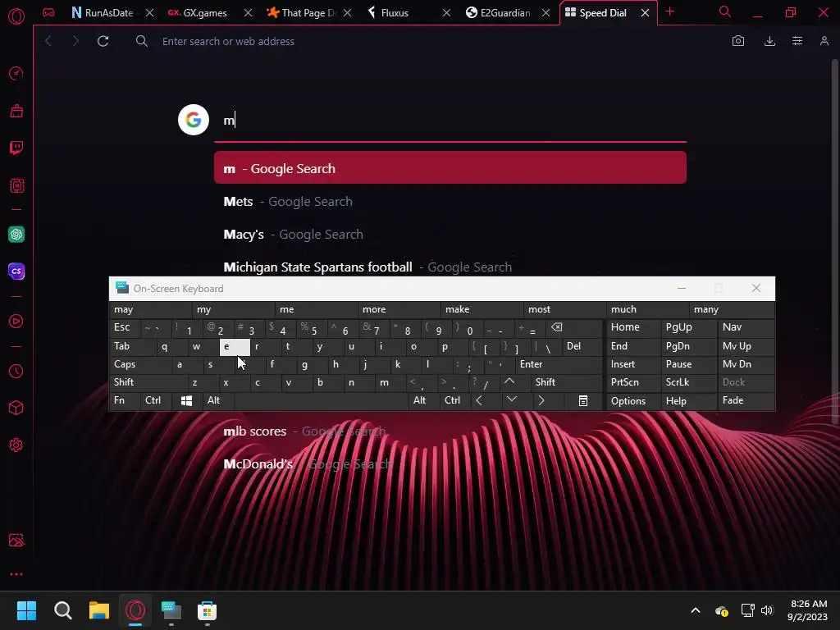The width and height of the screenshot is (840, 630).
Task: Reload the page with refresh icon
Action: tap(103, 41)
